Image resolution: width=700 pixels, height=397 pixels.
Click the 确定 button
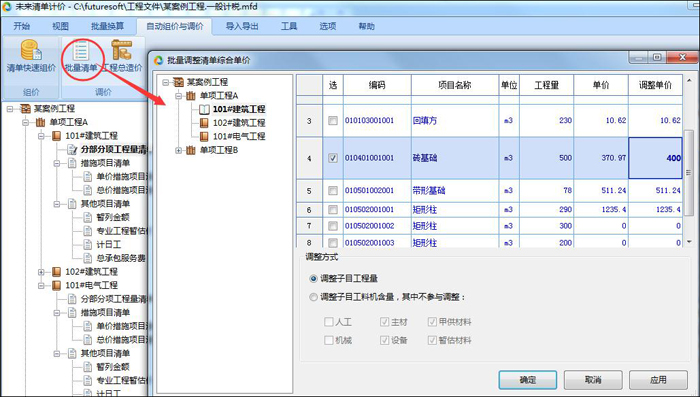click(x=528, y=380)
